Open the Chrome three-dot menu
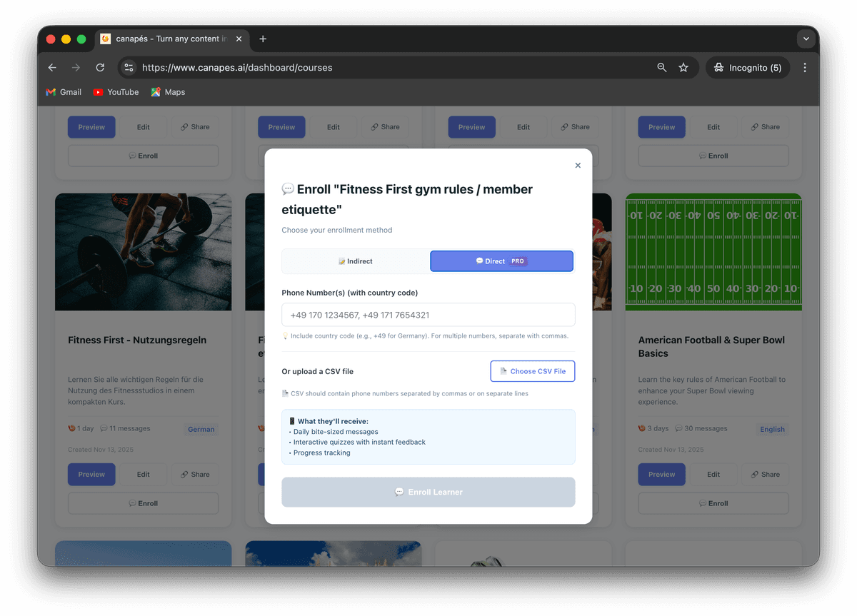The width and height of the screenshot is (857, 616). (805, 67)
